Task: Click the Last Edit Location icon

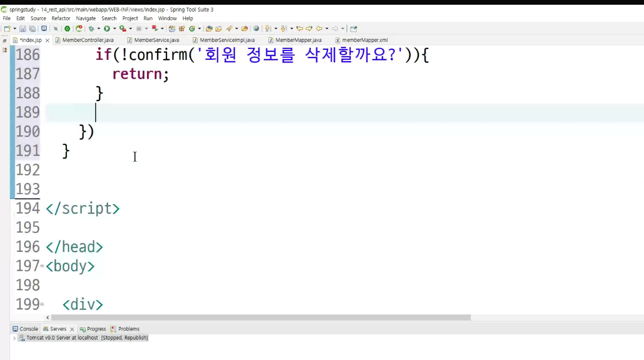Action: pos(299,29)
